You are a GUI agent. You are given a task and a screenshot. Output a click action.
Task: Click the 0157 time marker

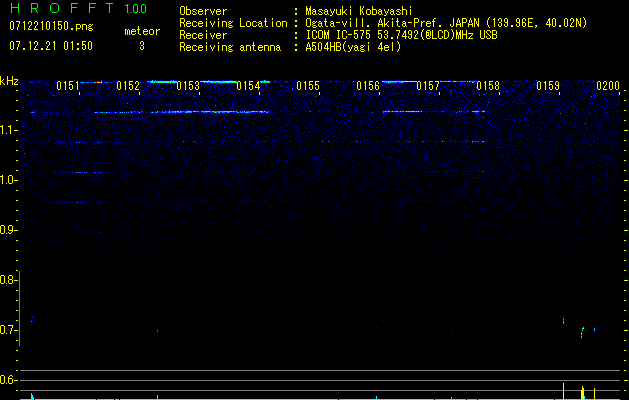[x=428, y=86]
